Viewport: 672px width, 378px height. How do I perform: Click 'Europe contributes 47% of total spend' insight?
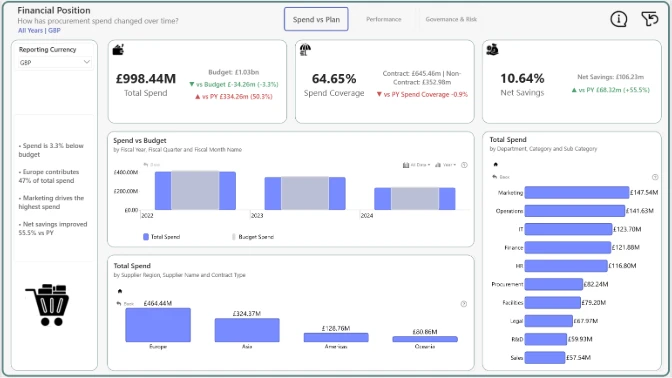pos(49,176)
